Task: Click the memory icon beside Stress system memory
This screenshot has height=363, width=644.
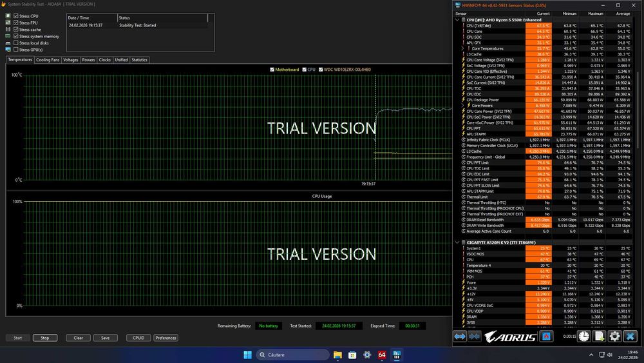Action: [x=8, y=36]
